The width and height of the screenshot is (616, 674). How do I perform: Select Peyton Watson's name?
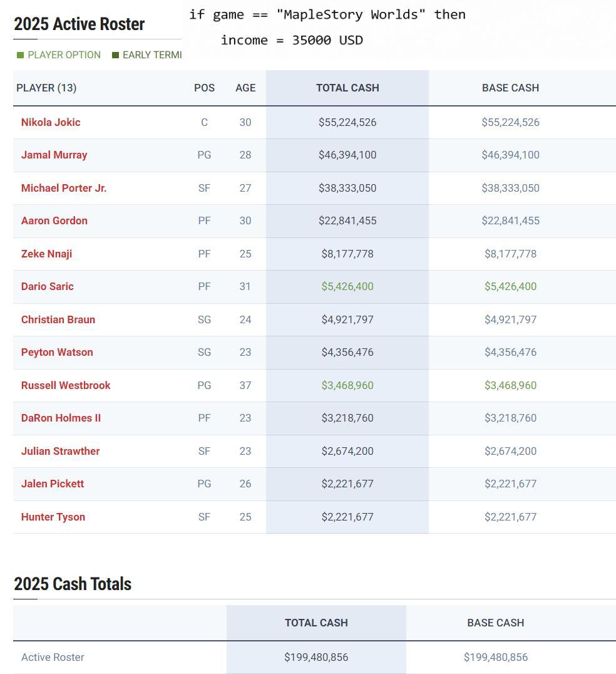(x=57, y=352)
